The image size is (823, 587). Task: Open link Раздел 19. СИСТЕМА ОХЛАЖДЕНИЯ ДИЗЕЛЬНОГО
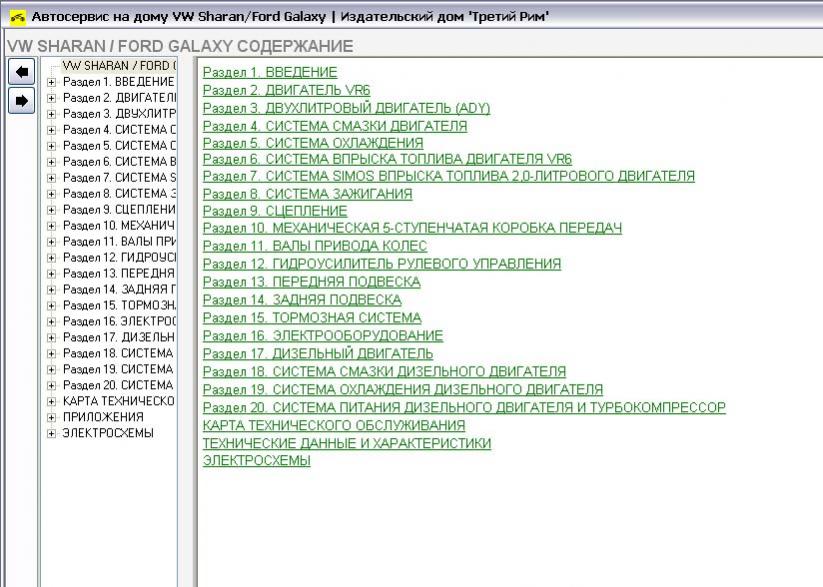[x=403, y=390]
